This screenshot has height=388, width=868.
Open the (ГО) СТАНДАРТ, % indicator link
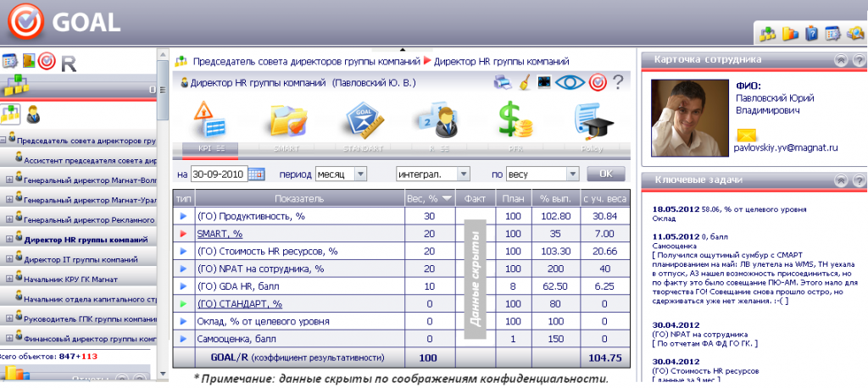click(240, 304)
